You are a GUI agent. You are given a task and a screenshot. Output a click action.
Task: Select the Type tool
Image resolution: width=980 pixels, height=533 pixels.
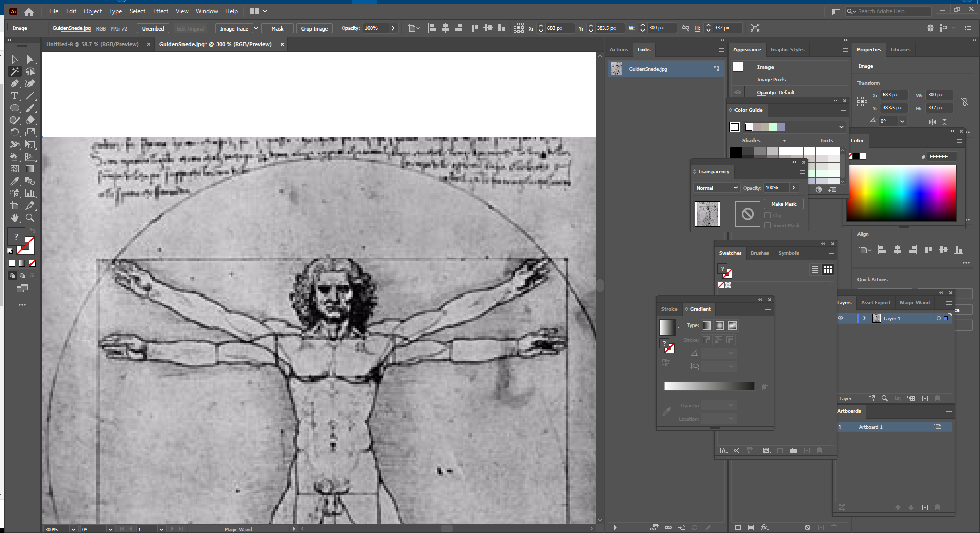pyautogui.click(x=15, y=96)
